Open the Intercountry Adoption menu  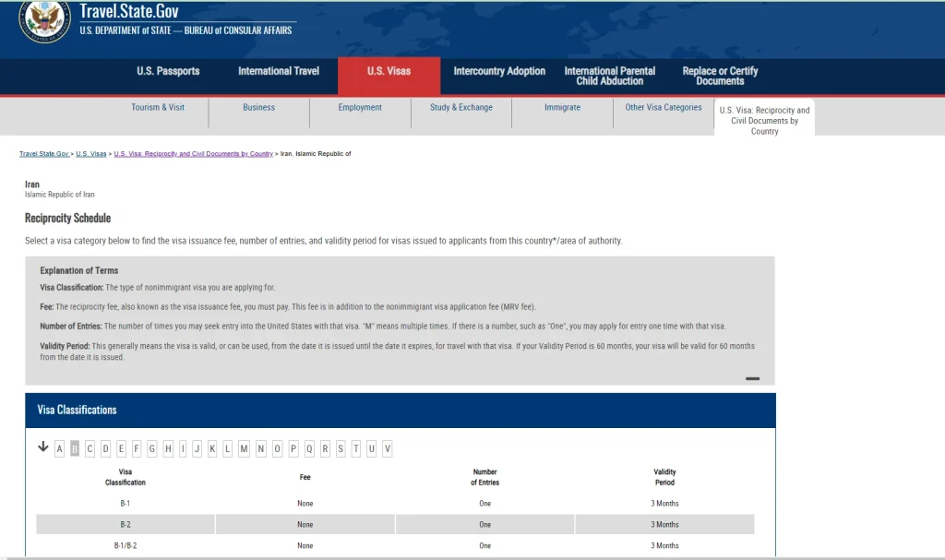(499, 71)
